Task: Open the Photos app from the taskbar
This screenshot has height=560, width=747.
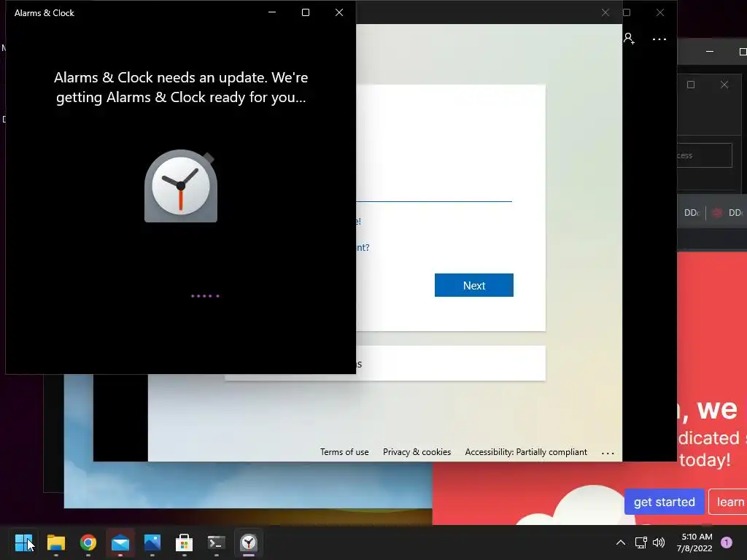Action: 152,542
